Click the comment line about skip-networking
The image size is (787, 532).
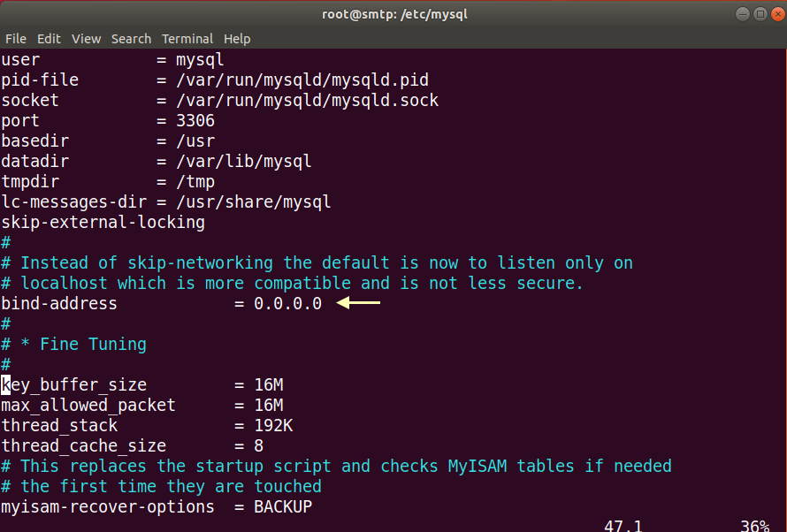click(x=317, y=262)
